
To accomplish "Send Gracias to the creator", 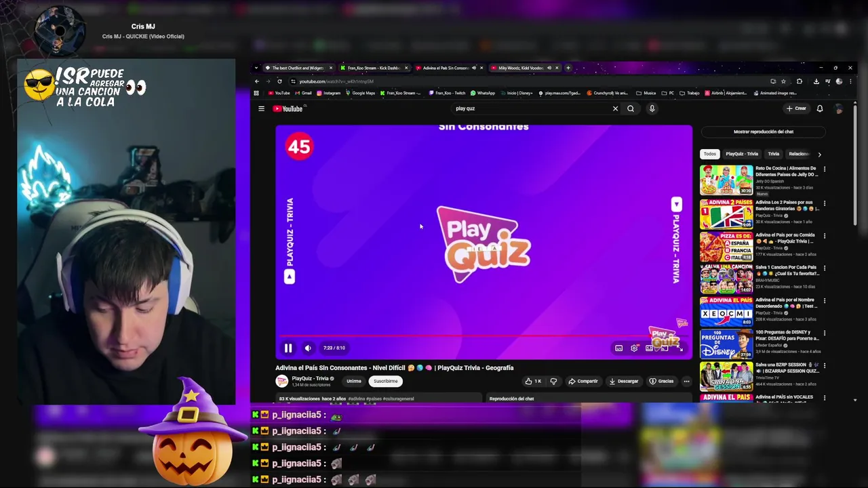I will coord(661,381).
